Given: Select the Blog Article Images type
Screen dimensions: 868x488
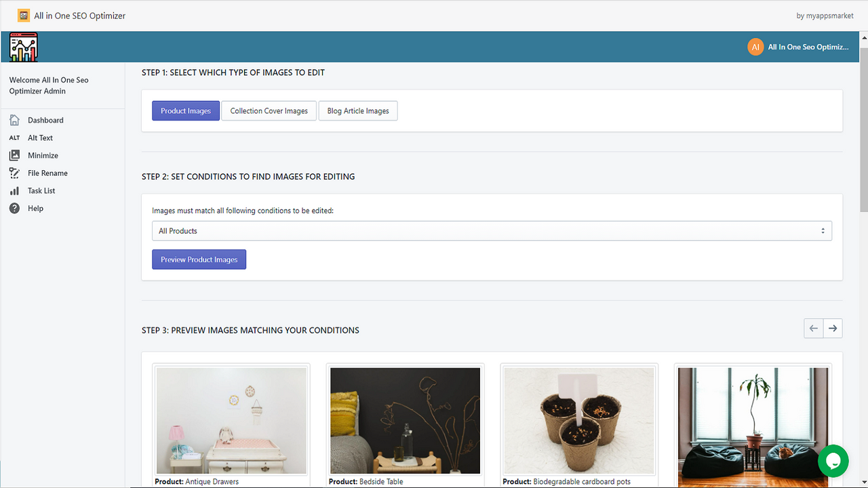Looking at the screenshot, I should [x=358, y=110].
